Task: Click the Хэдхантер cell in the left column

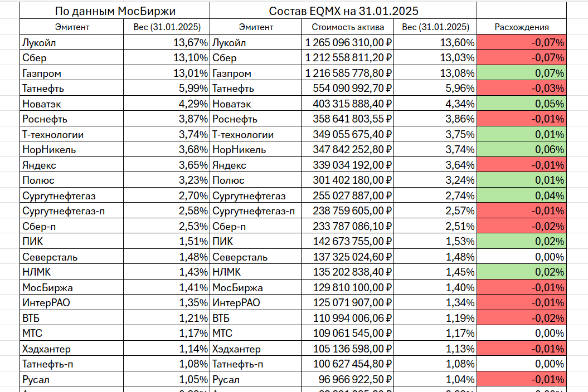Action: 72,349
